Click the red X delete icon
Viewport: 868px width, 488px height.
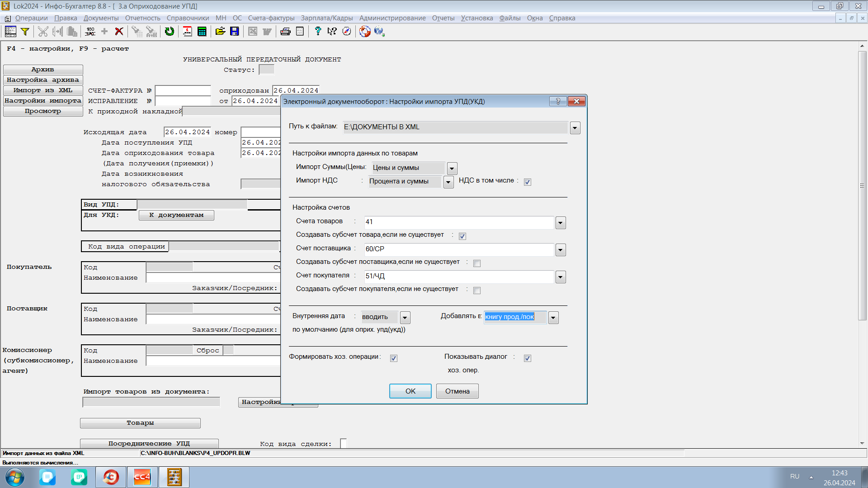(x=119, y=31)
